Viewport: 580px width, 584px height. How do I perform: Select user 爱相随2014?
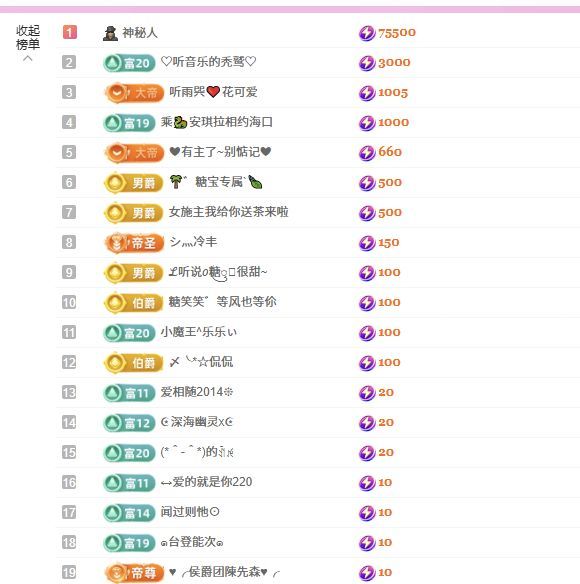[x=197, y=392]
